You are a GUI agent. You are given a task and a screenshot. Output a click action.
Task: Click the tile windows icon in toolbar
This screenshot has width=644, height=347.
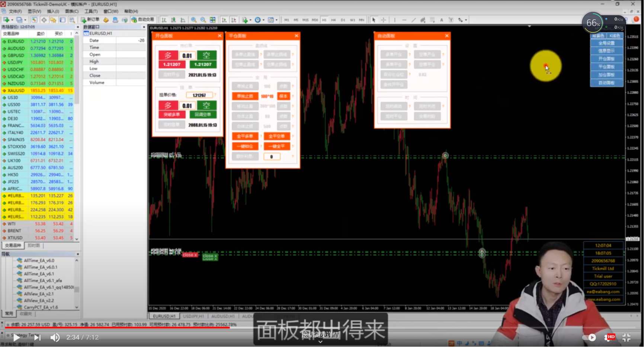pyautogui.click(x=212, y=20)
